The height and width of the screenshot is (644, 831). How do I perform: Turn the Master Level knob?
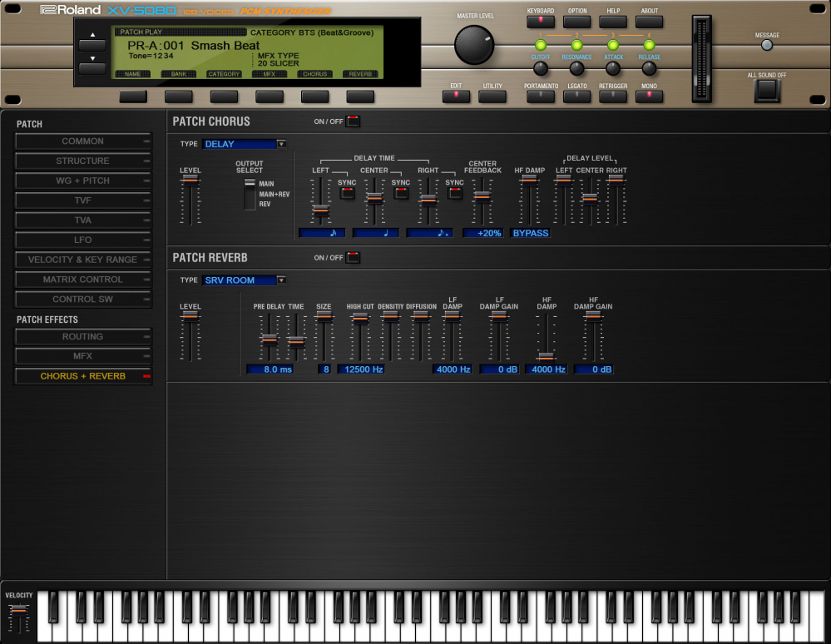tap(474, 45)
